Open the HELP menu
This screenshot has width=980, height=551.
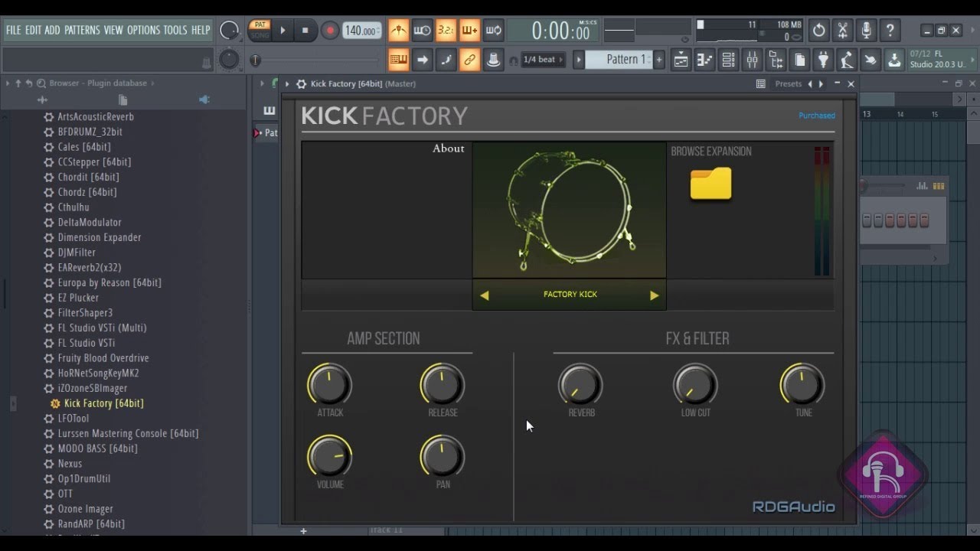[x=201, y=30]
